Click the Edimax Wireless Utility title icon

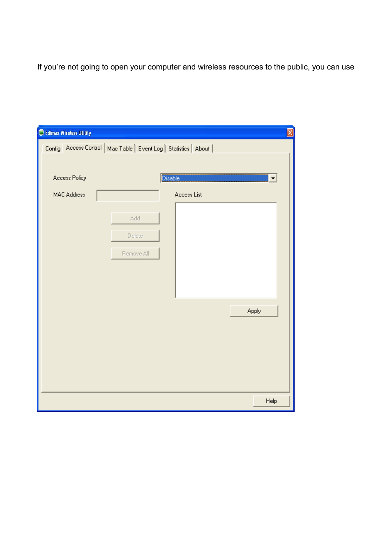(41, 132)
